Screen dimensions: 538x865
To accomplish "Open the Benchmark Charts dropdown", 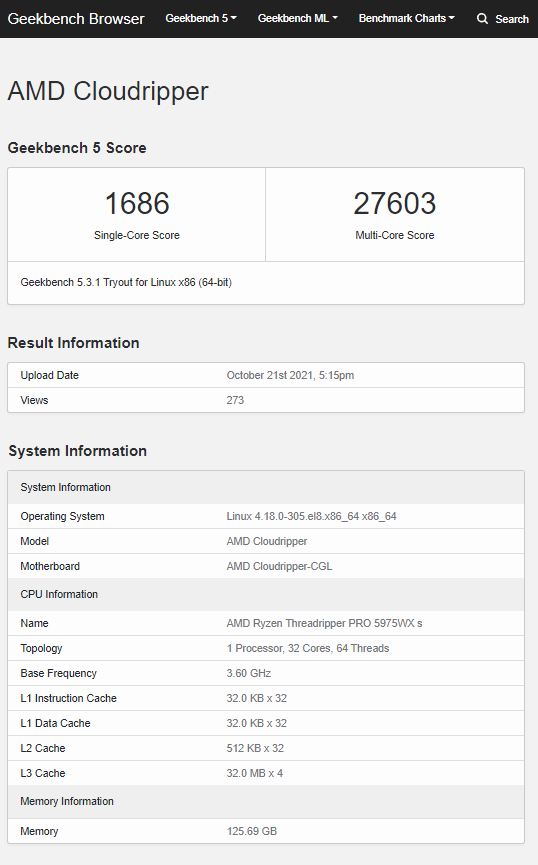I will [x=407, y=18].
